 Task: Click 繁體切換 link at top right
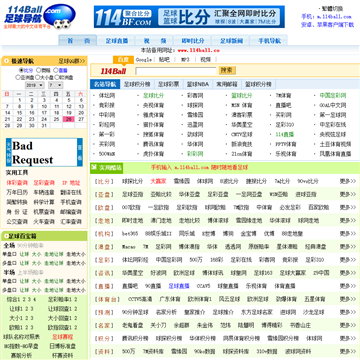[332, 9]
